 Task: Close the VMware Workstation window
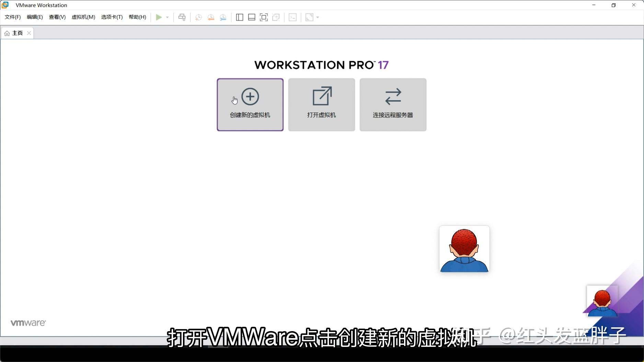pos(634,5)
